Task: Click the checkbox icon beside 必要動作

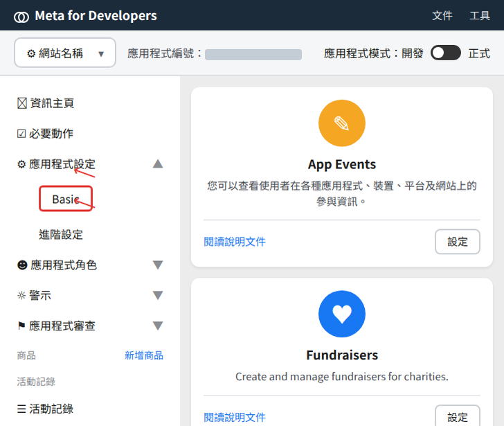Action: (21, 134)
